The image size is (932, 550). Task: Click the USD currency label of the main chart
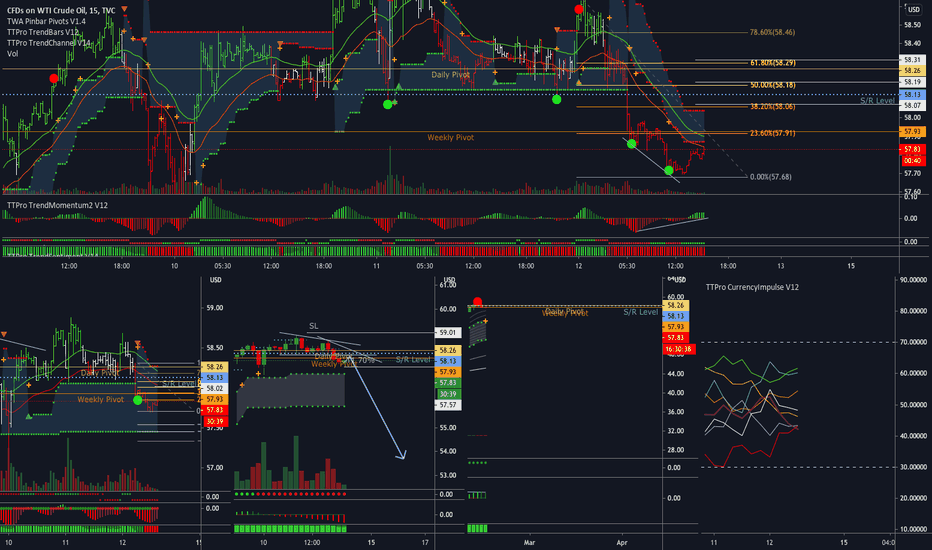point(914,10)
